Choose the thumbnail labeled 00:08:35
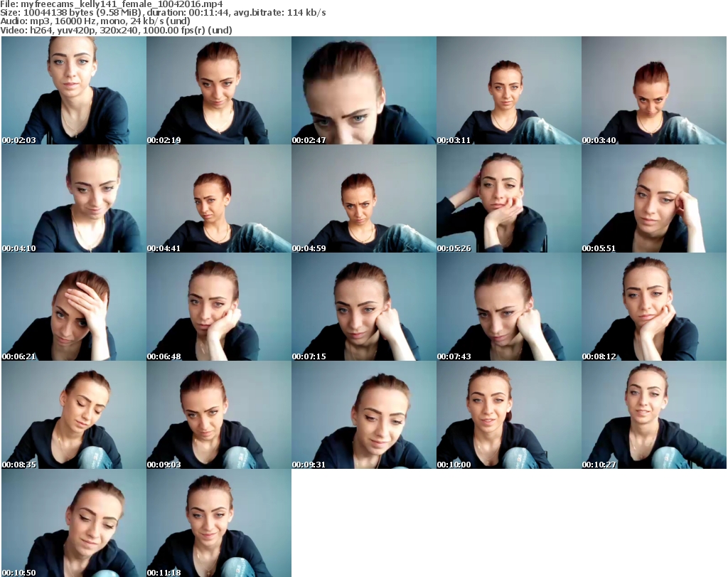 pos(73,415)
